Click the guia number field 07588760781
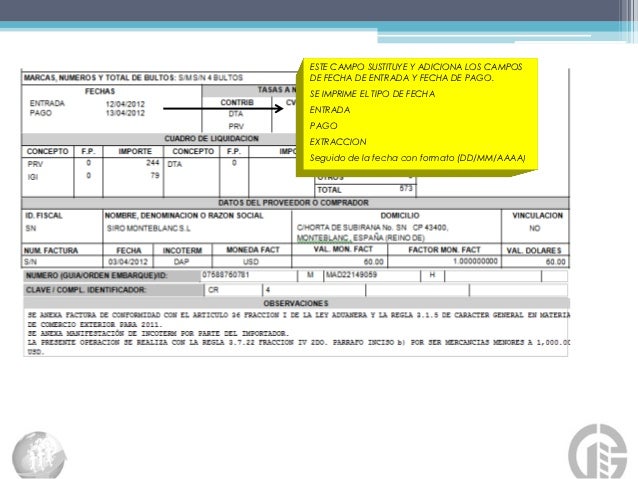 pos(249,276)
